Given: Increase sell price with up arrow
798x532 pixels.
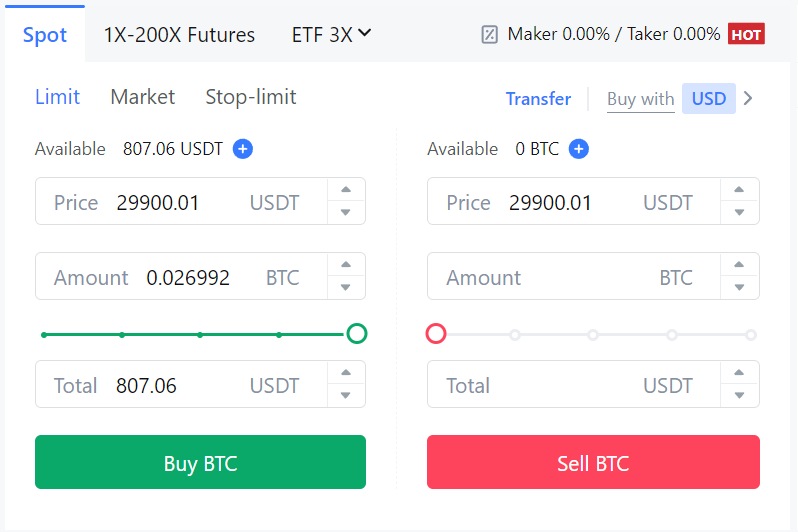Looking at the screenshot, I should pyautogui.click(x=738, y=191).
